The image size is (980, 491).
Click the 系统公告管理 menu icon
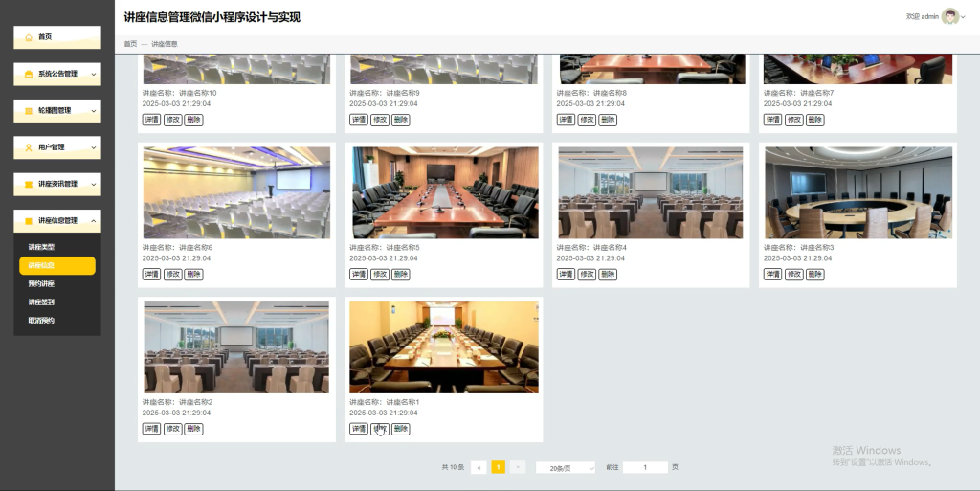click(x=29, y=75)
